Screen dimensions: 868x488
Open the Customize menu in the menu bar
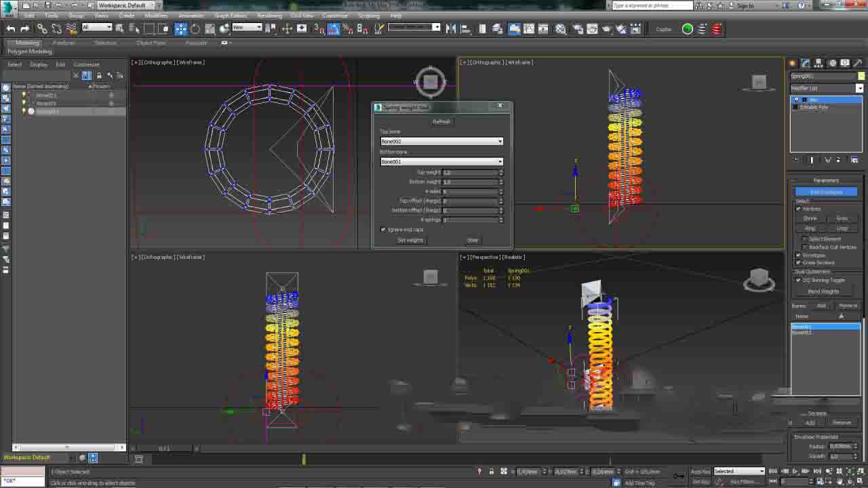(x=334, y=16)
